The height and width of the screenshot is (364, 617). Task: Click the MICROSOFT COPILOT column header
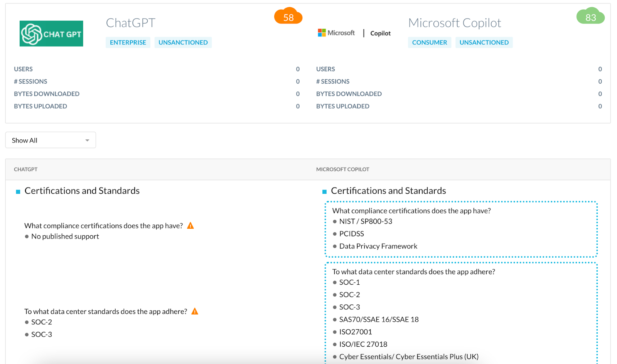(x=342, y=169)
